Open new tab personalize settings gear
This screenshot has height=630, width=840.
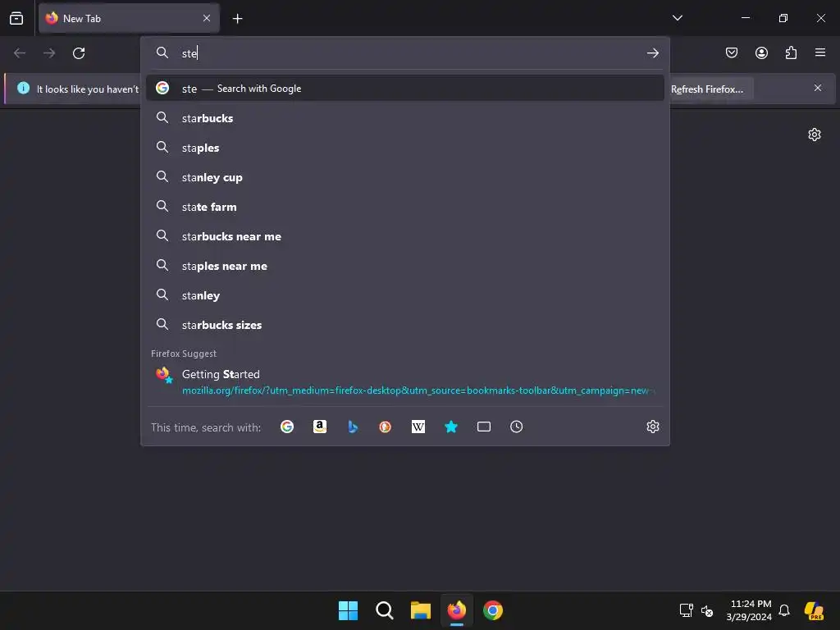coord(815,135)
